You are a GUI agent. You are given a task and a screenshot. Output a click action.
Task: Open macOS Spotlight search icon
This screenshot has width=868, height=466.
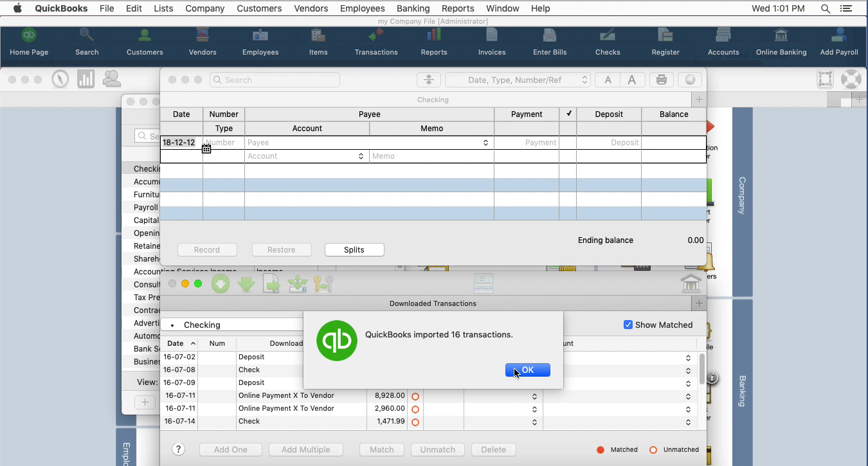coord(826,8)
